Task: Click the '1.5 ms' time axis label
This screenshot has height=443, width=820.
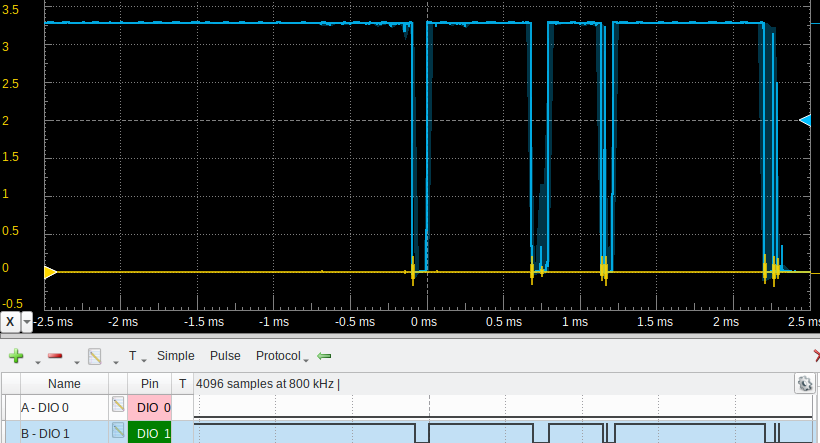Action: pos(655,322)
